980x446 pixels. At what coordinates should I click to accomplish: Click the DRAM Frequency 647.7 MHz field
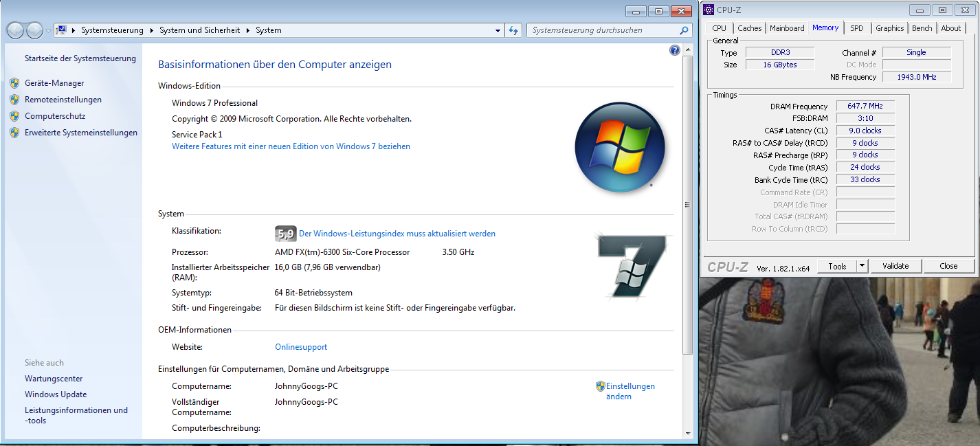(865, 107)
